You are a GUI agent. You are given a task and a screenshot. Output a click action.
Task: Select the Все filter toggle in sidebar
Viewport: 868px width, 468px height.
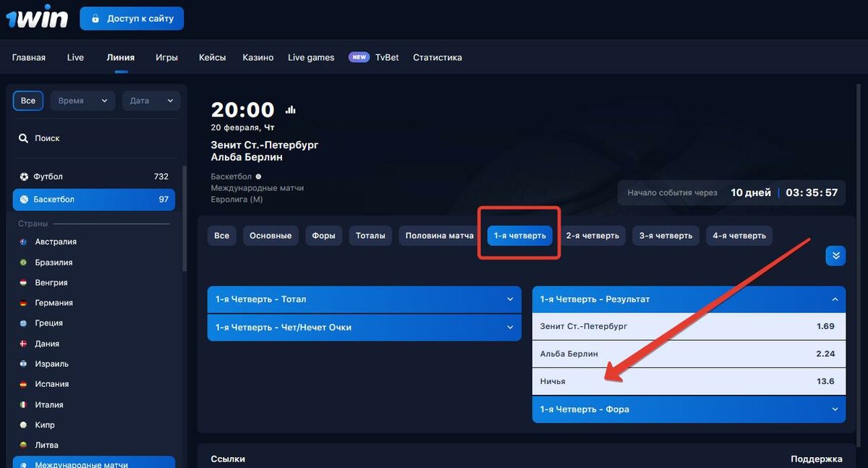click(28, 101)
